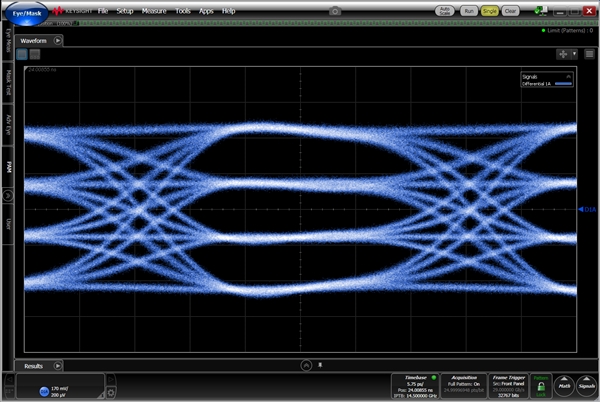Image resolution: width=600 pixels, height=402 pixels.
Task: Toggle the second waveform view layout button
Action: click(x=34, y=54)
